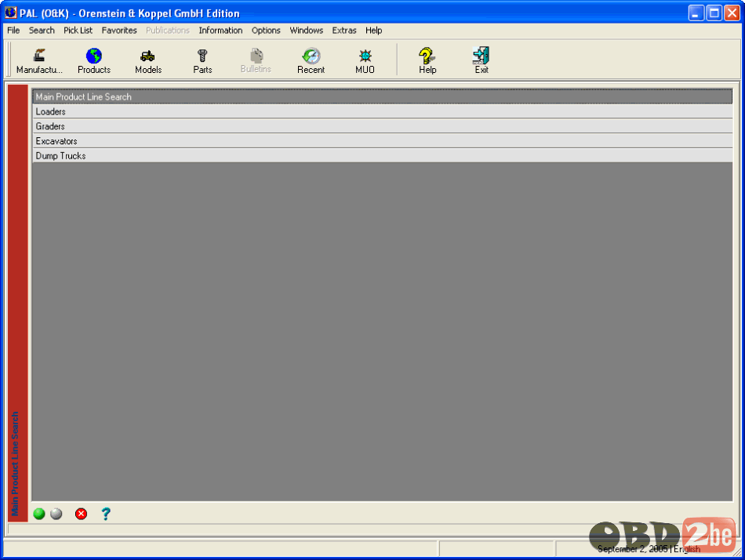Open the Bulletins toolbar icon
The height and width of the screenshot is (560, 745).
[x=256, y=61]
